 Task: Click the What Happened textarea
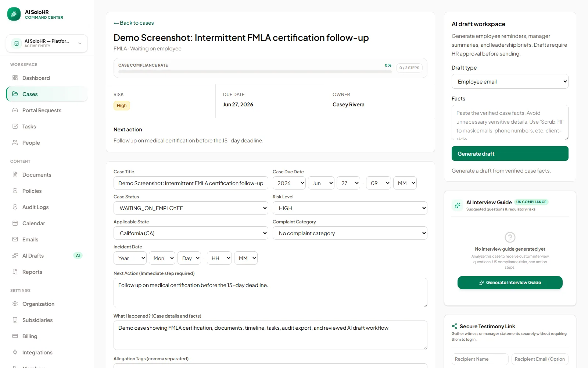coord(270,335)
